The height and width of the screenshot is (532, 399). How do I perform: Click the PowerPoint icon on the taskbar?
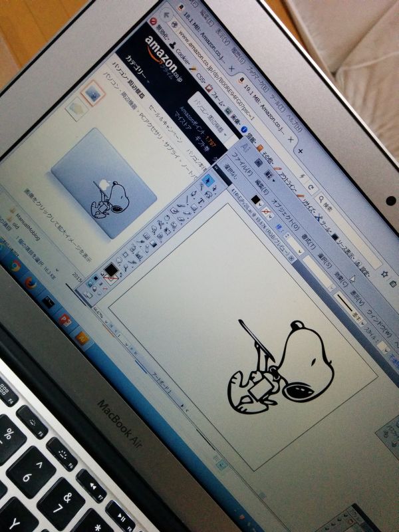coord(65,320)
